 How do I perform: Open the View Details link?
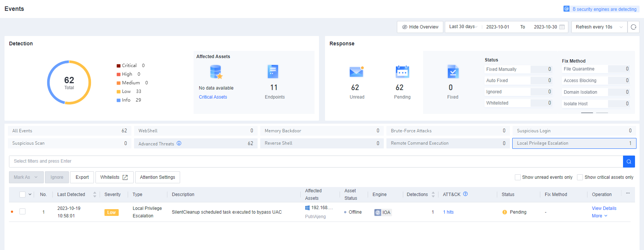(604, 208)
